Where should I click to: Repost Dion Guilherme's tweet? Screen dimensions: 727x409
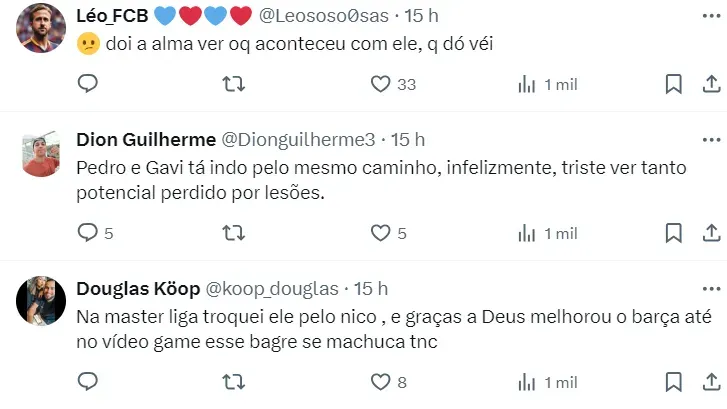pos(233,233)
